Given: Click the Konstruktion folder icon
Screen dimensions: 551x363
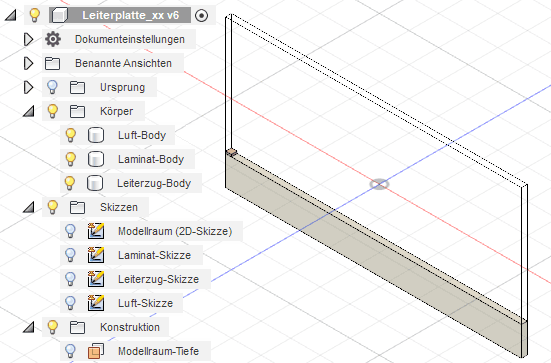Looking at the screenshot, I should click(77, 327).
